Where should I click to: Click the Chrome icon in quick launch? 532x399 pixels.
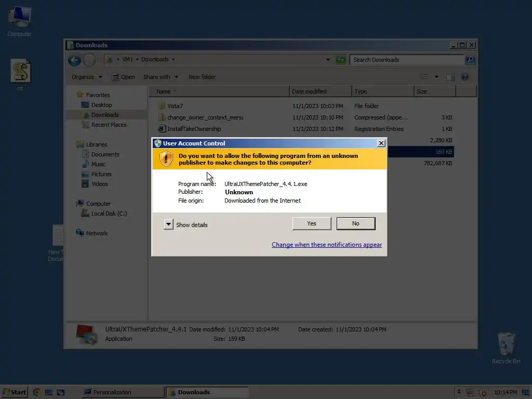37,392
